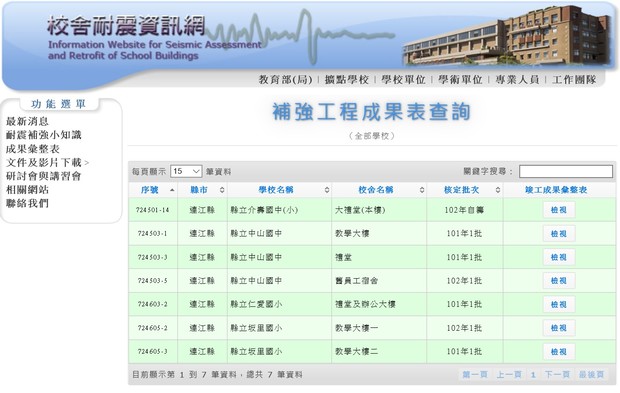Go to 上一頁 previous page

509,374
